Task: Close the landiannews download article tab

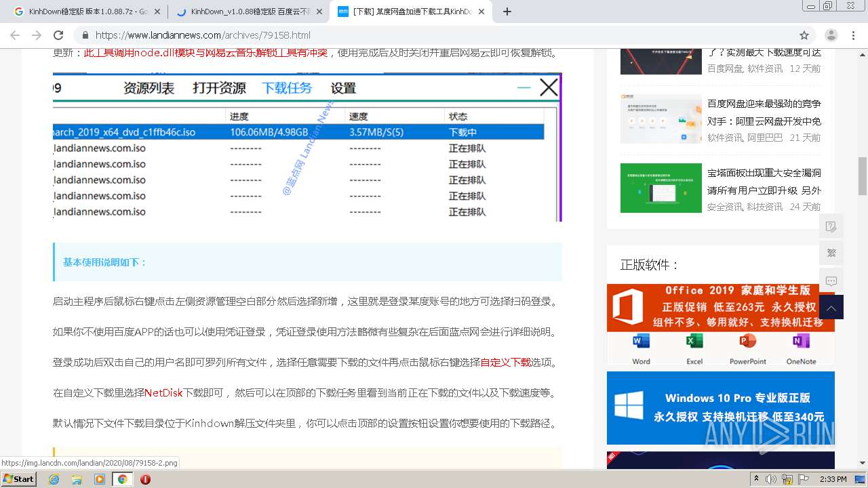Action: pyautogui.click(x=481, y=12)
